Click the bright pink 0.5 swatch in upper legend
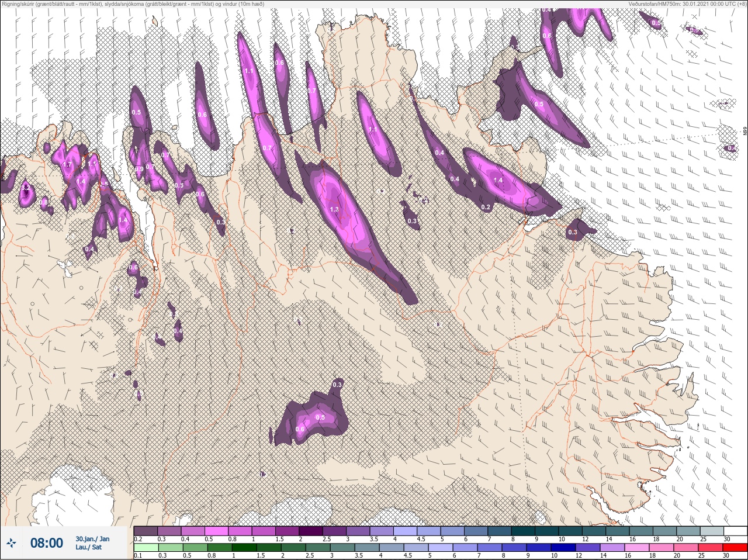The width and height of the screenshot is (748, 560). pos(217,531)
